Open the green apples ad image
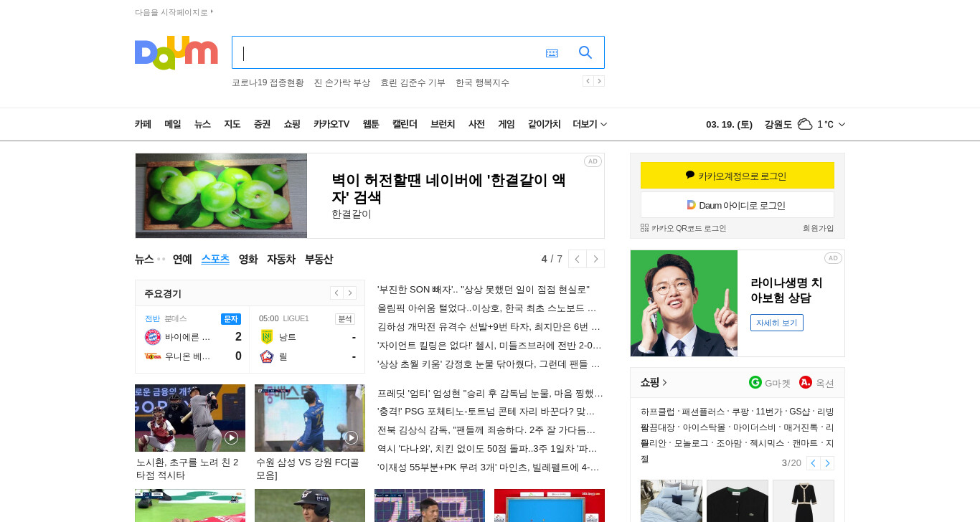 coord(221,196)
